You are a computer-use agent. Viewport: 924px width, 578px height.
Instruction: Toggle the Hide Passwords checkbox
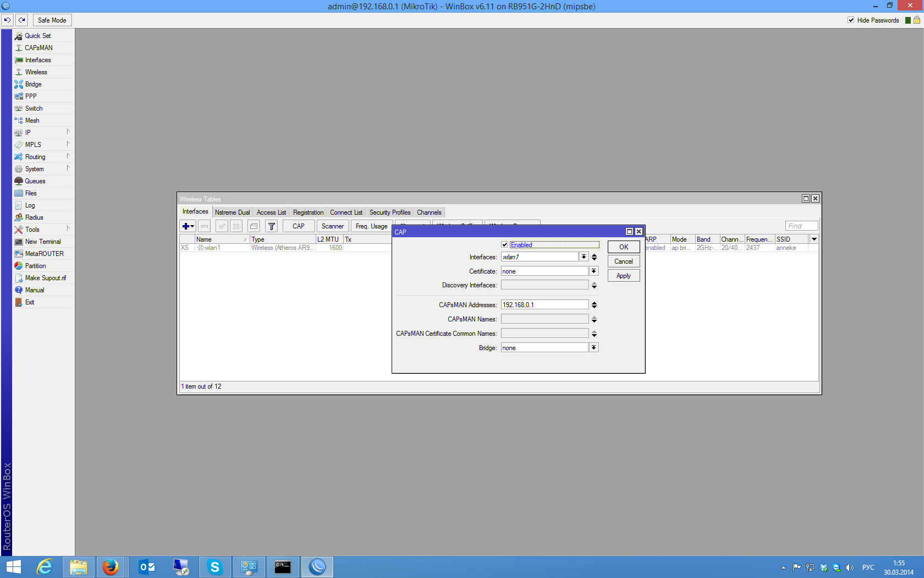851,20
